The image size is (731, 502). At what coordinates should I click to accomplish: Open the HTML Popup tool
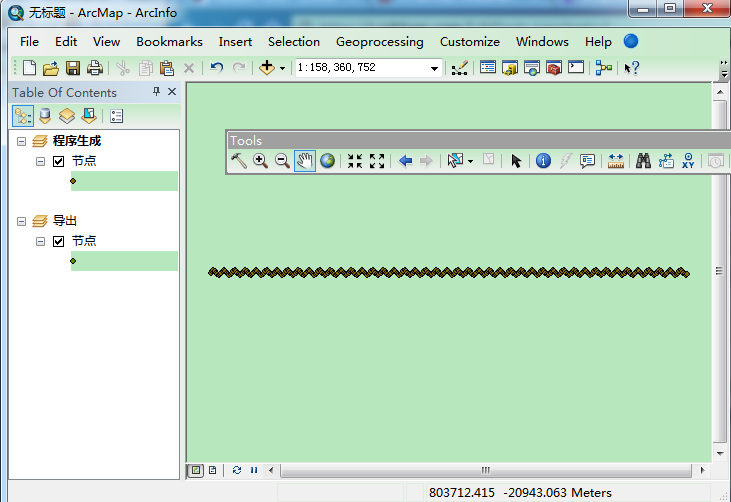pyautogui.click(x=587, y=161)
